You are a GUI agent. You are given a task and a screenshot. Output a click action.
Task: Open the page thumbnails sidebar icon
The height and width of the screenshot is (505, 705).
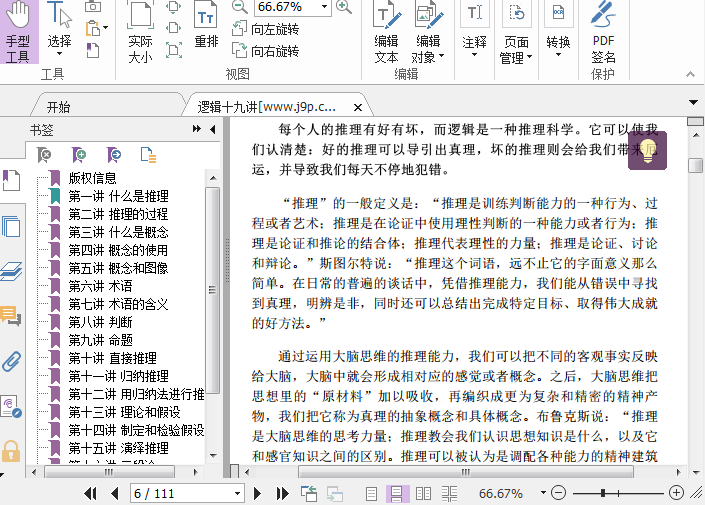click(x=11, y=226)
